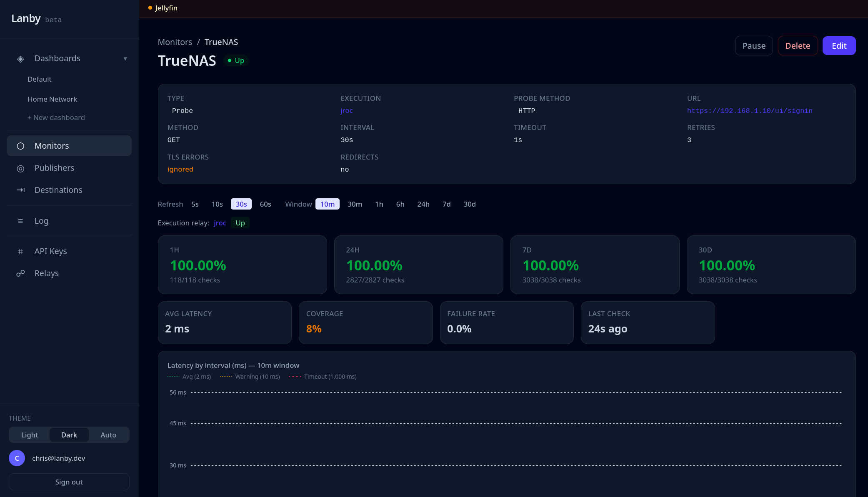
Task: Edit the TrueNAS monitor
Action: click(839, 46)
